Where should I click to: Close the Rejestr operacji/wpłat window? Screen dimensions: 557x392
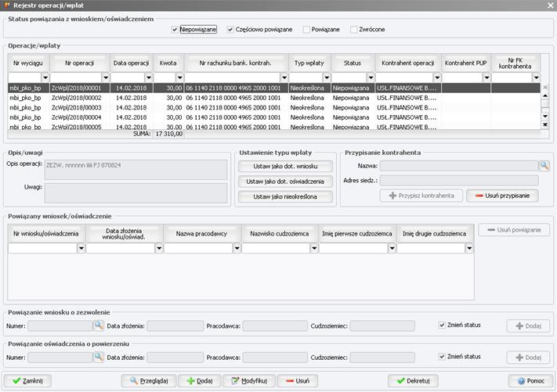click(x=550, y=5)
